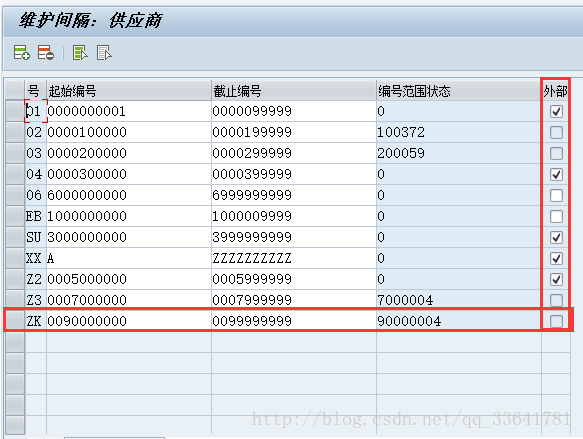Check the external checkbox for interval ZK
Image resolution: width=583 pixels, height=439 pixels.
coord(556,321)
